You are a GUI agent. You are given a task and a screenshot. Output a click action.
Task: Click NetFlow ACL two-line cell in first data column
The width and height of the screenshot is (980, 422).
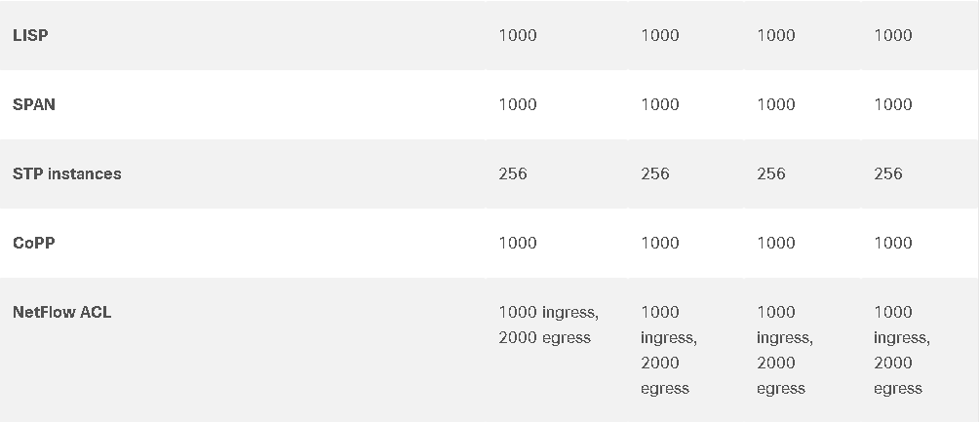[x=548, y=326]
